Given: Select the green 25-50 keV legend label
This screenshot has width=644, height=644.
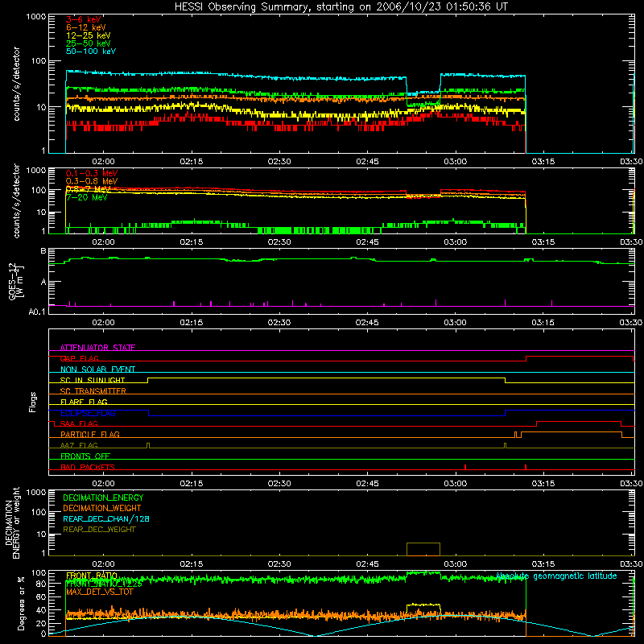Looking at the screenshot, I should (89, 43).
